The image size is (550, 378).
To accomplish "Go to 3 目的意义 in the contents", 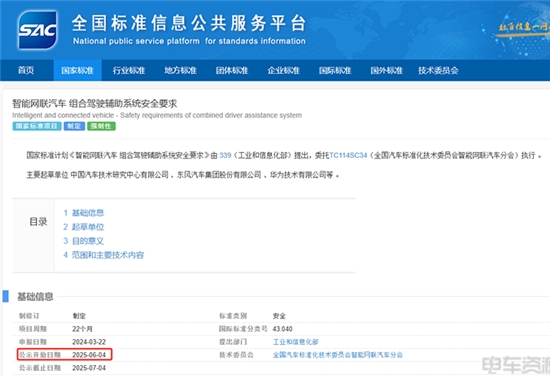I will 84,241.
